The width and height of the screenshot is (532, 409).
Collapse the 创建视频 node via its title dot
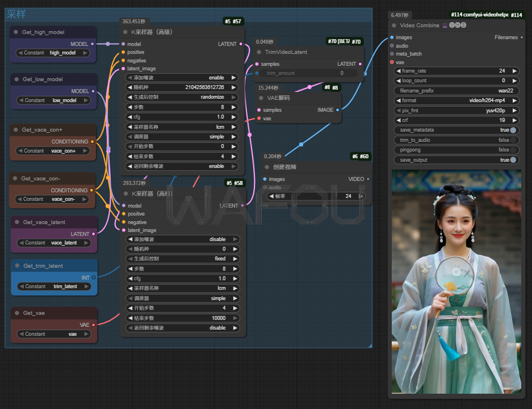(267, 167)
